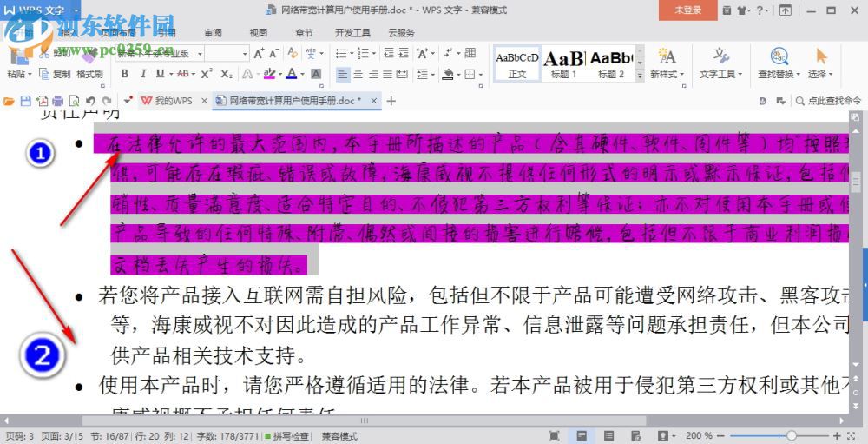Apply strikethrough to text
The width and height of the screenshot is (868, 444).
tap(182, 74)
